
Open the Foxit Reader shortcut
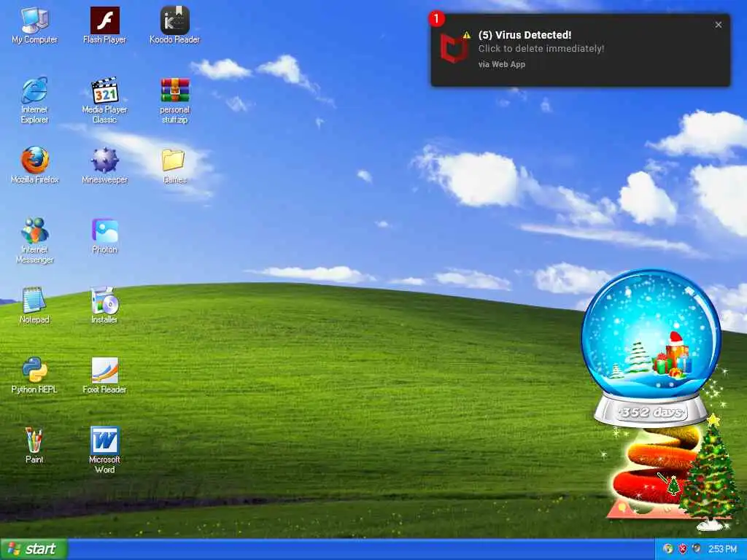(x=104, y=376)
